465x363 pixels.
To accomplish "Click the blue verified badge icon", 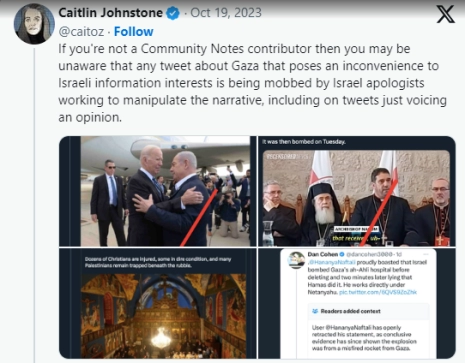I will [172, 14].
